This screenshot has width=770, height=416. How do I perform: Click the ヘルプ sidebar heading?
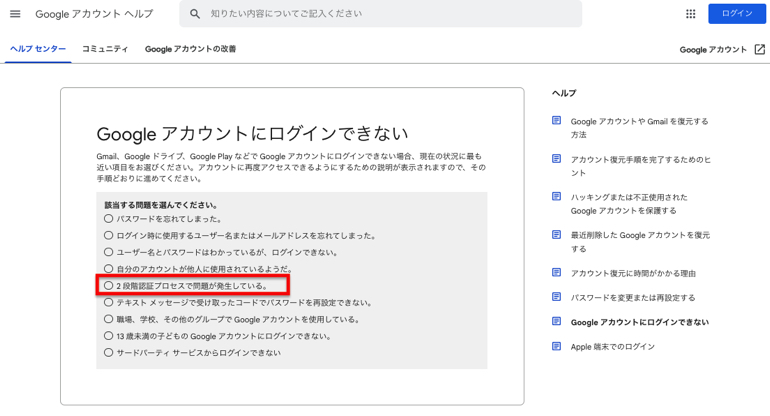tap(564, 93)
